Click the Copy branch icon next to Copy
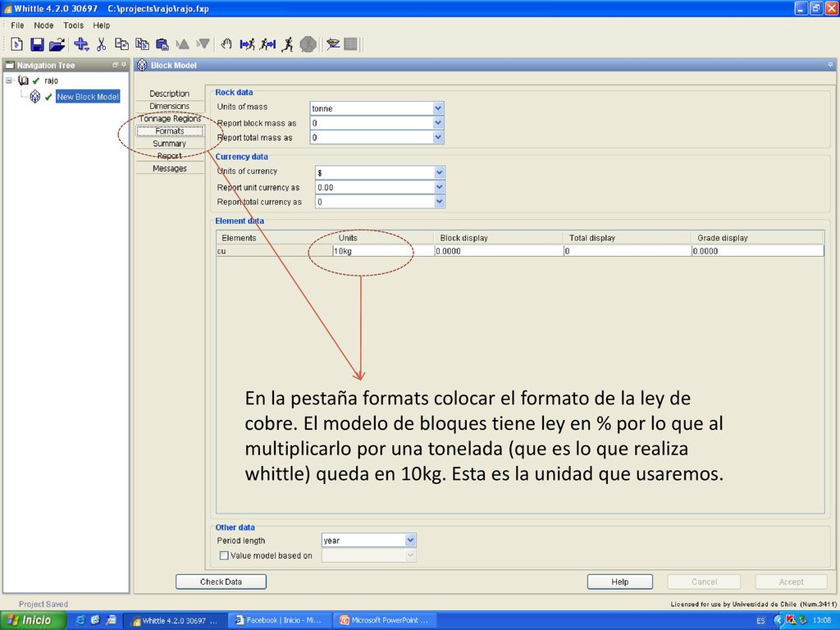Screen dimensions: 840x630 tap(142, 44)
